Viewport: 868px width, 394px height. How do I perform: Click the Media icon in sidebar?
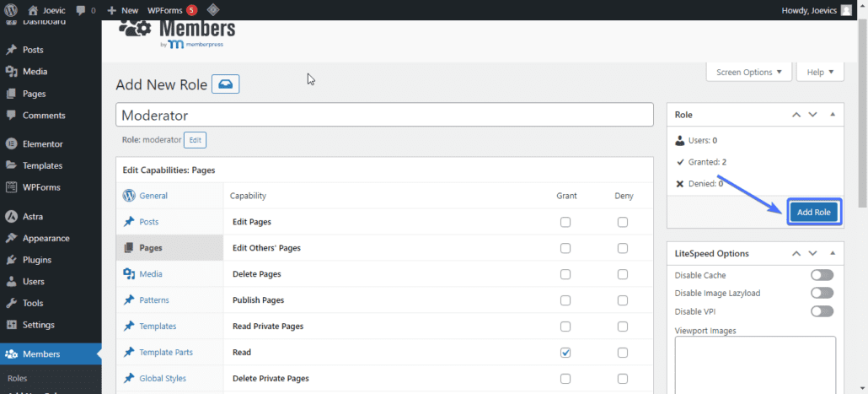11,72
